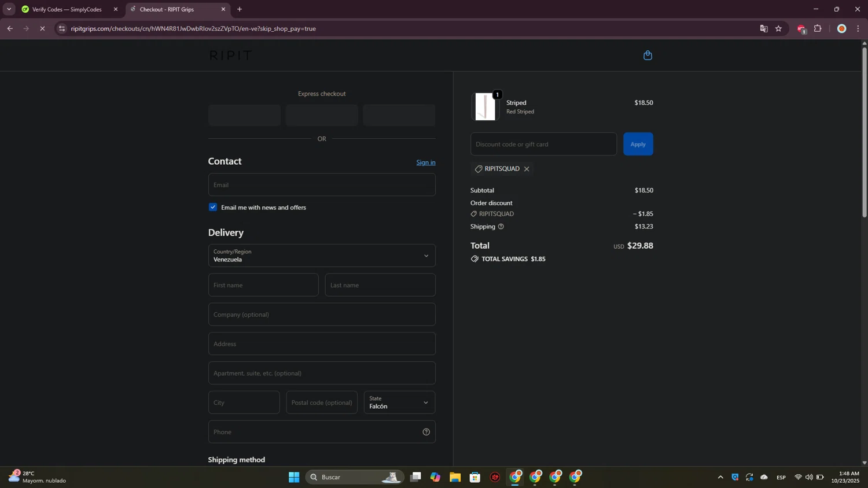Open shipping info help icon
868x488 pixels.
click(x=501, y=227)
